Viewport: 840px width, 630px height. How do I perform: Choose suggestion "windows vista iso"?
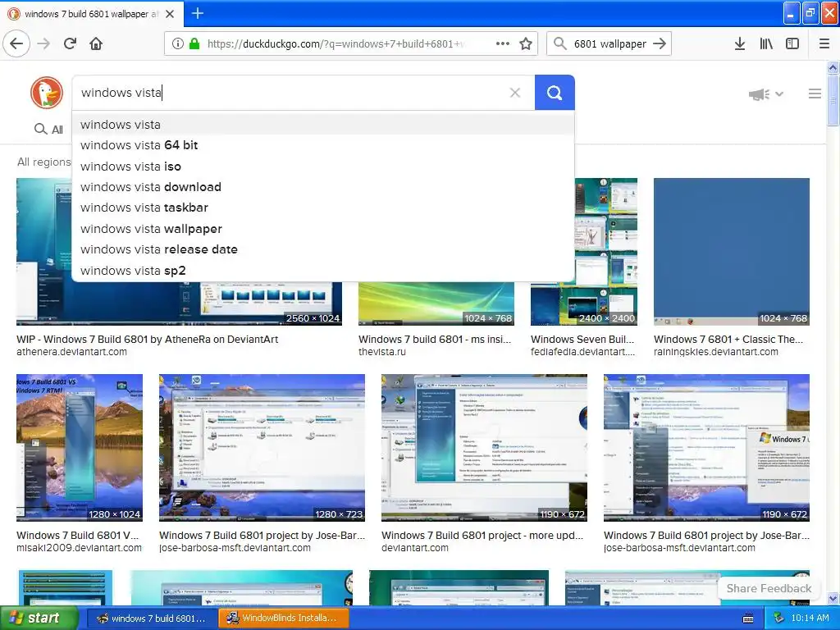coord(323,166)
